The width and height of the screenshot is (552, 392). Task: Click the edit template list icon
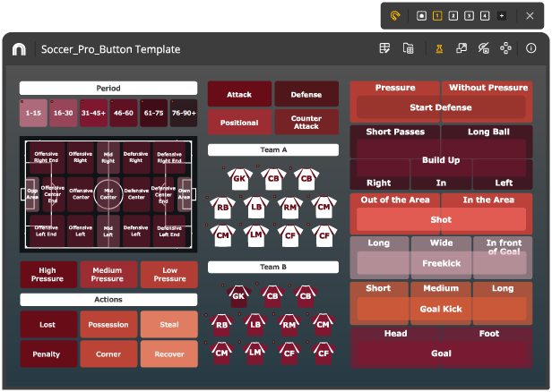[x=384, y=48]
